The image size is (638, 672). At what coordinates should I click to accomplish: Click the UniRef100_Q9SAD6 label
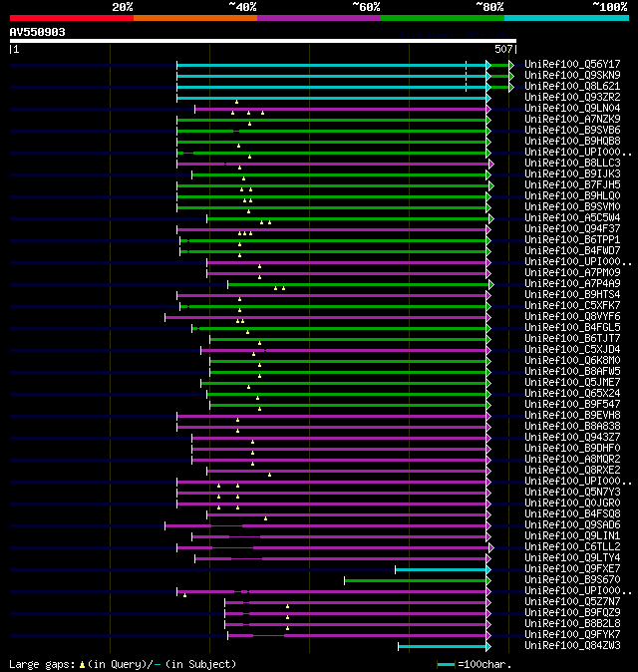click(x=572, y=525)
